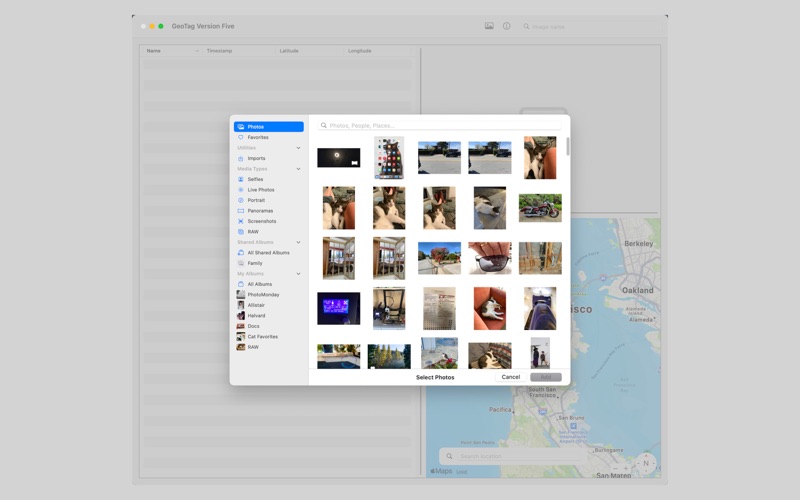The image size is (800, 500).
Task: Select the red motorcycle photo
Action: [540, 208]
